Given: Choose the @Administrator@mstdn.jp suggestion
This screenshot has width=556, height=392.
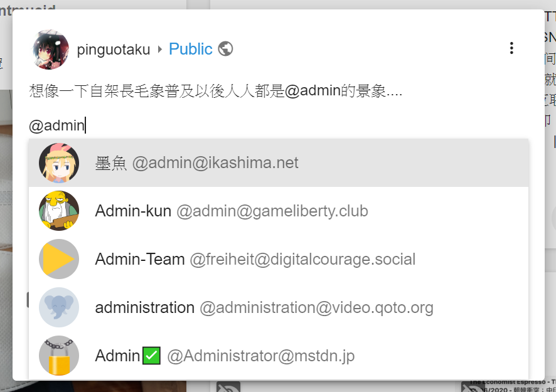Looking at the screenshot, I should click(x=260, y=356).
